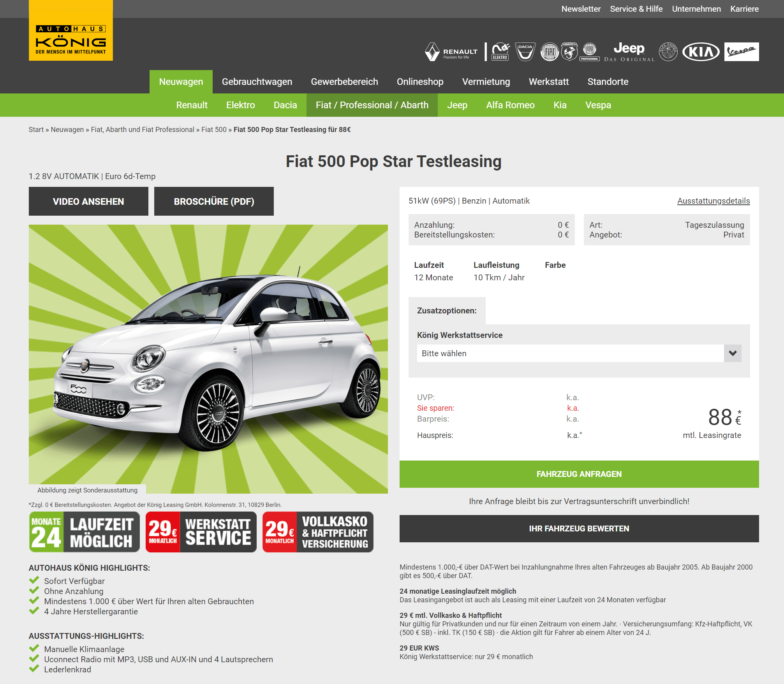The image size is (784, 684).
Task: Click the Fiat 500 Pop Star Testleasing heading
Action: click(393, 162)
